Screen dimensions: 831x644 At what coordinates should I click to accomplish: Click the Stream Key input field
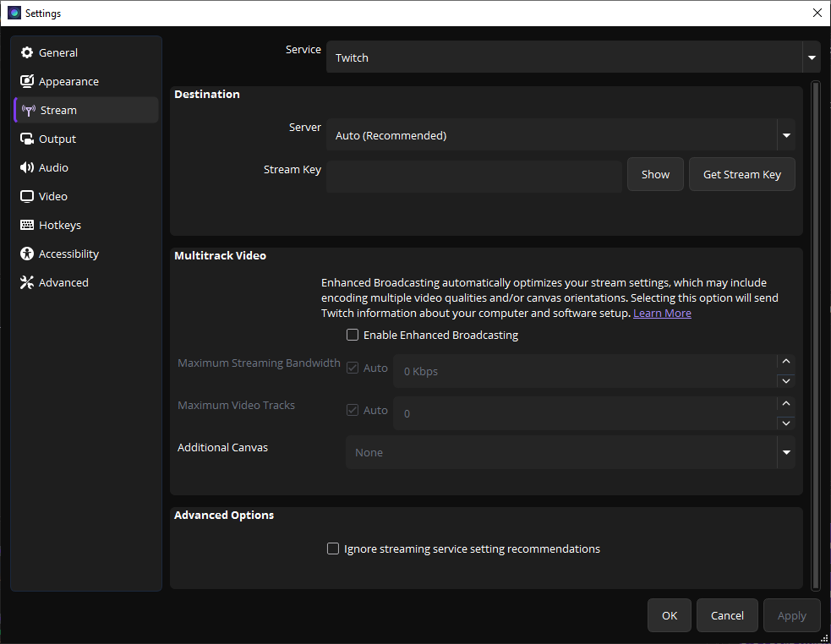point(474,177)
